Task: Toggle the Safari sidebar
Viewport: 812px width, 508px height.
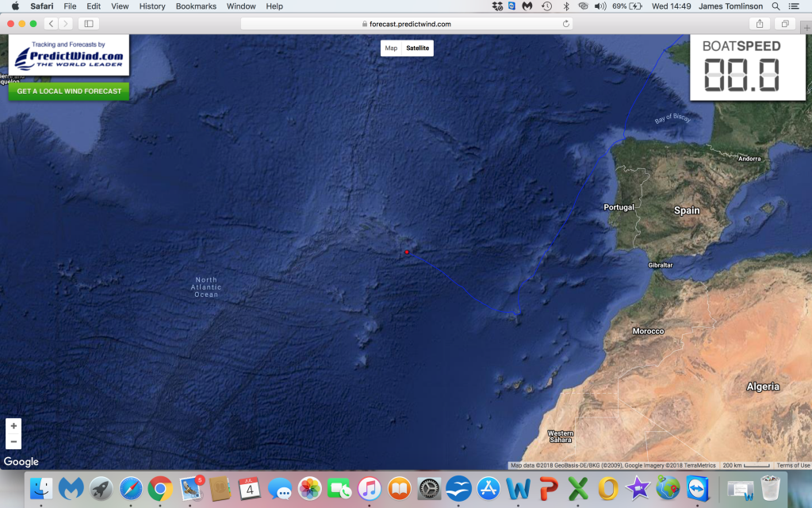Action: click(89, 24)
